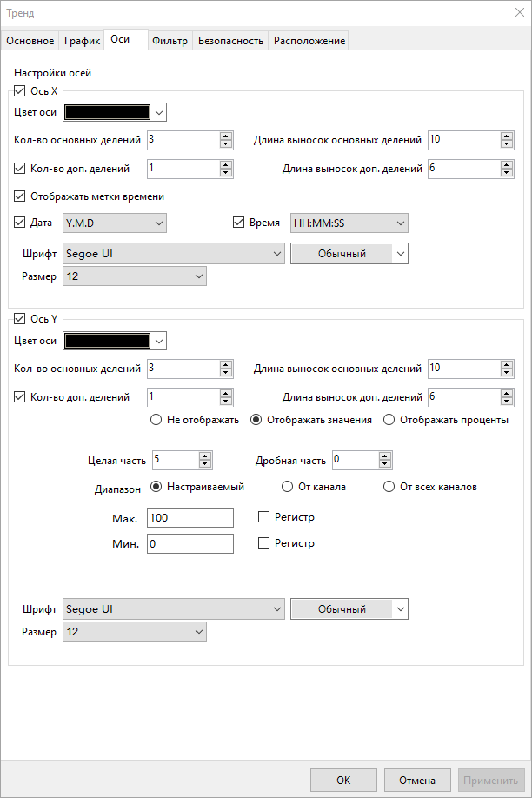The image size is (532, 798).
Task: Toggle the Время checkbox
Action: point(238,223)
